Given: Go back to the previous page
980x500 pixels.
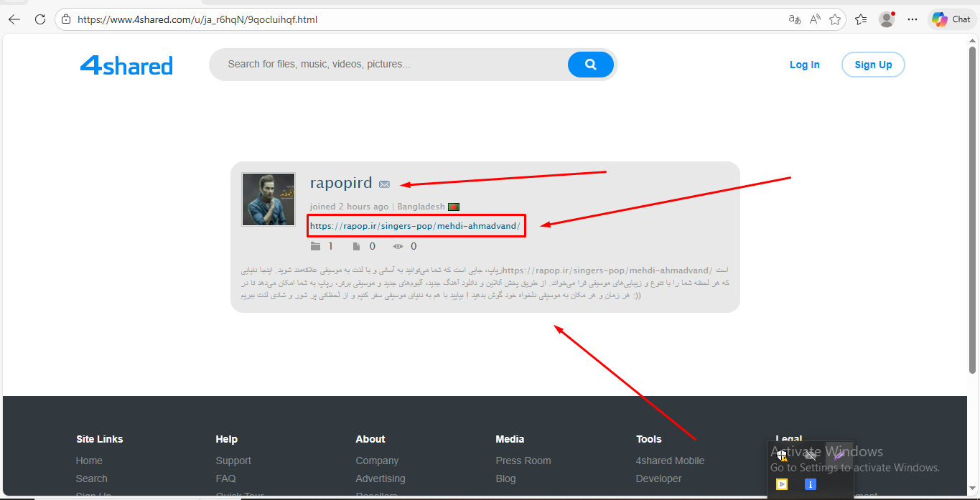Looking at the screenshot, I should (x=14, y=19).
